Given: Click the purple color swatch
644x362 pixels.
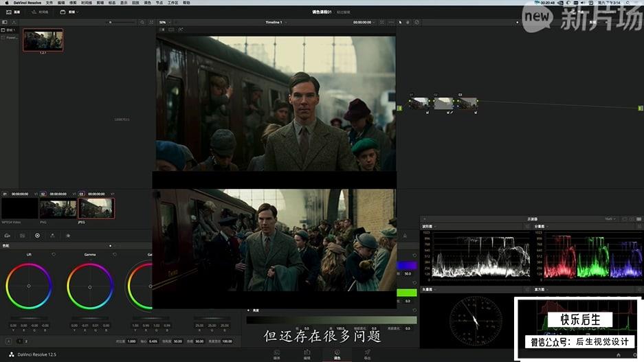Looking at the screenshot, I should click(407, 266).
